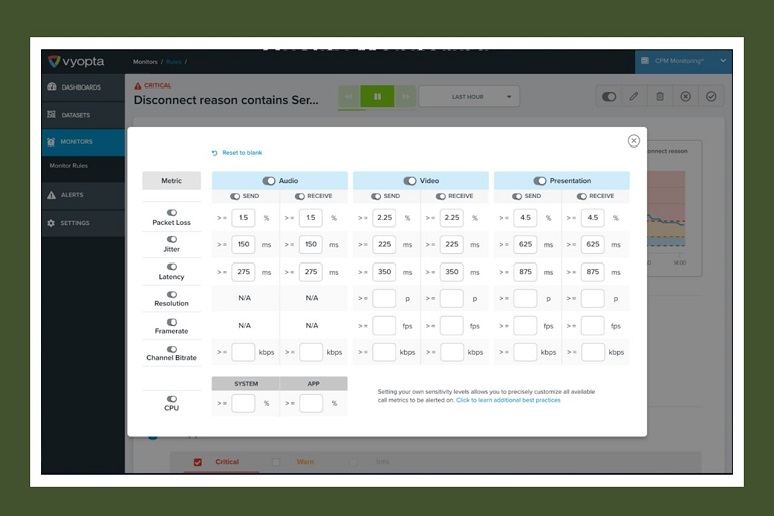
Task: Click the edit pencil icon in toolbar
Action: click(x=633, y=96)
